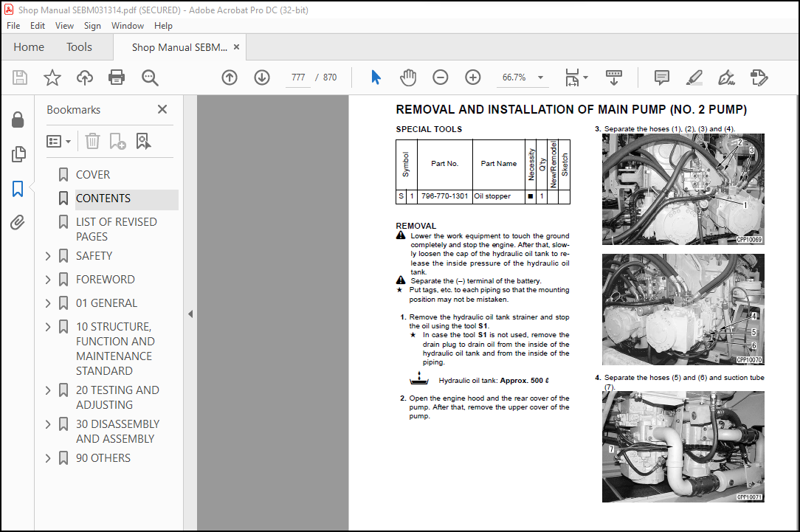This screenshot has height=532, width=800.
Task: Click the page number field showing 777
Action: coord(298,77)
